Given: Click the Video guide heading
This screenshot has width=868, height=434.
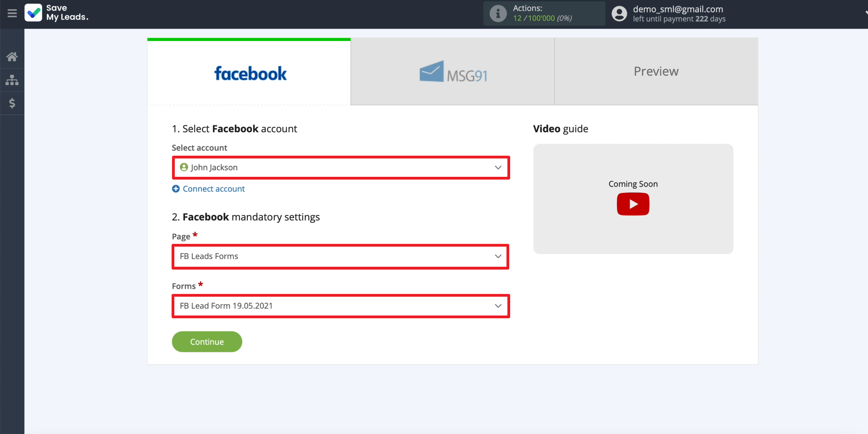Looking at the screenshot, I should 561,129.
